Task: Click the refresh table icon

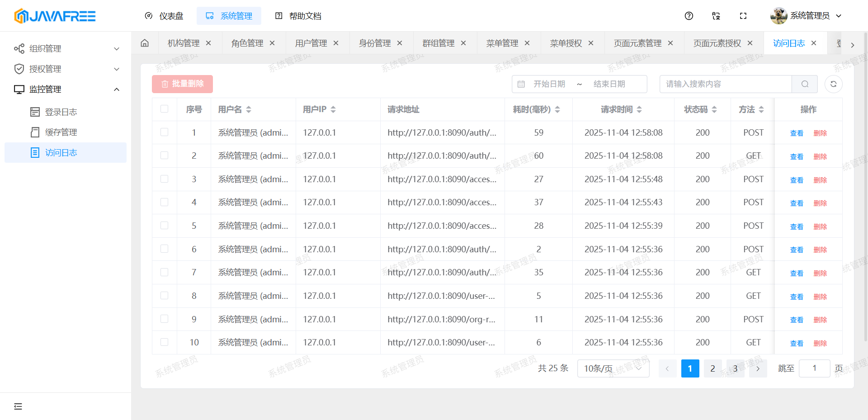Action: tap(833, 84)
